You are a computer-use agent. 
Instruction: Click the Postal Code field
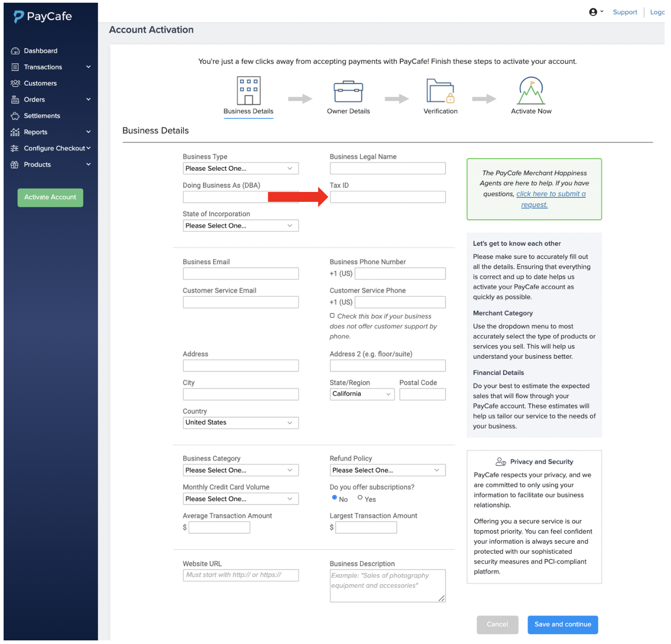(x=423, y=395)
